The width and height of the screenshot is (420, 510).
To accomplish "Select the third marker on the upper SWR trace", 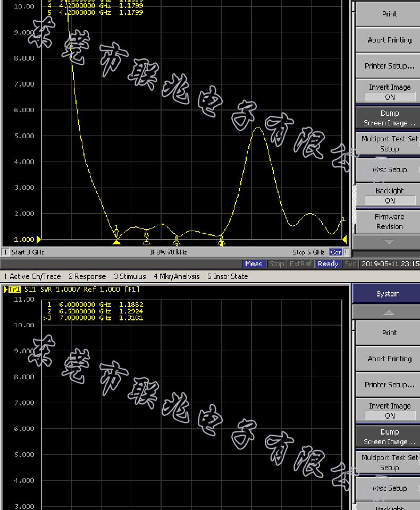I will click(x=177, y=240).
